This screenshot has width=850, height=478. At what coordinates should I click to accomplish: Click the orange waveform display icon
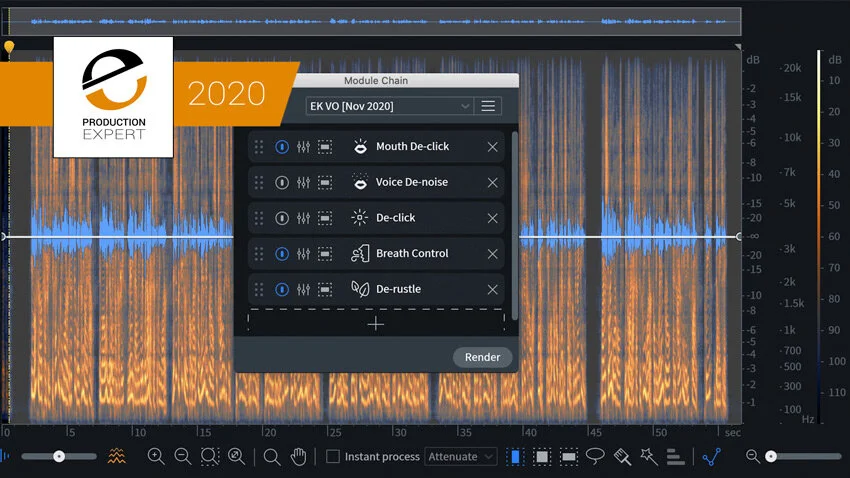[117, 456]
